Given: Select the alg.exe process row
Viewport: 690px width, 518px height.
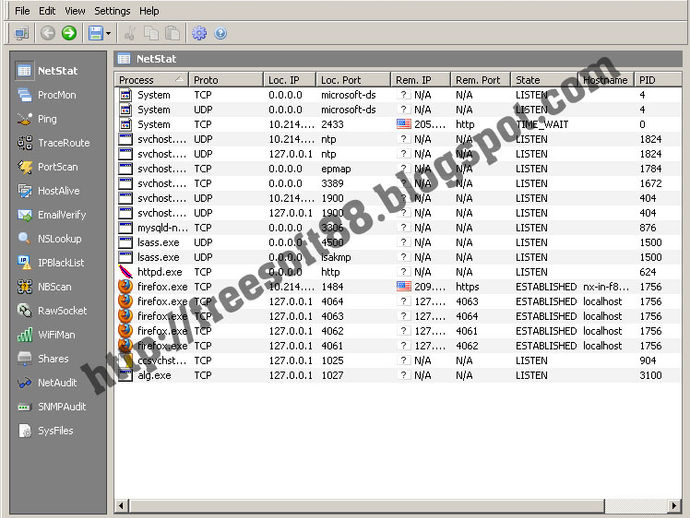Looking at the screenshot, I should 398,375.
